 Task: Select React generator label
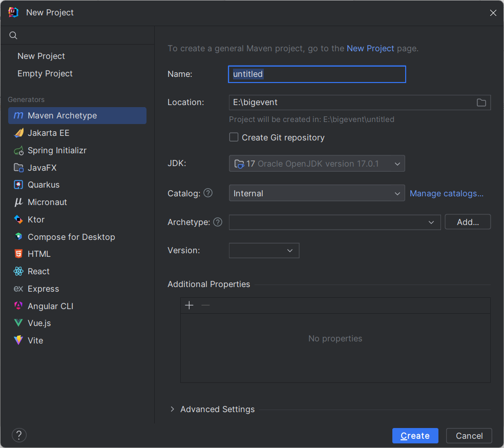click(x=38, y=271)
